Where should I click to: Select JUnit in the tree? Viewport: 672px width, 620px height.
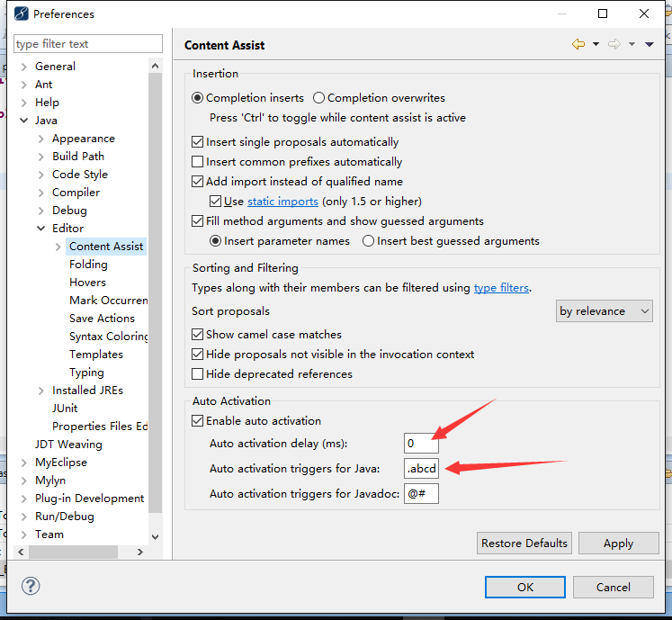[65, 409]
